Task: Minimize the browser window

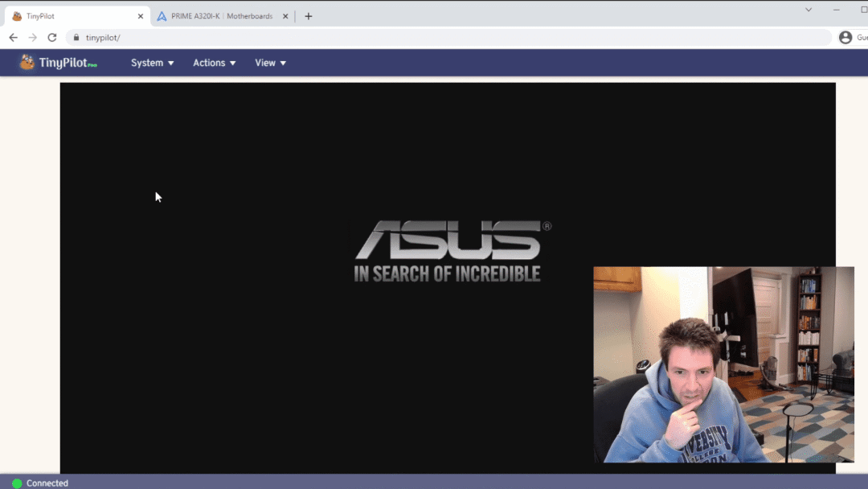Action: pos(837,10)
